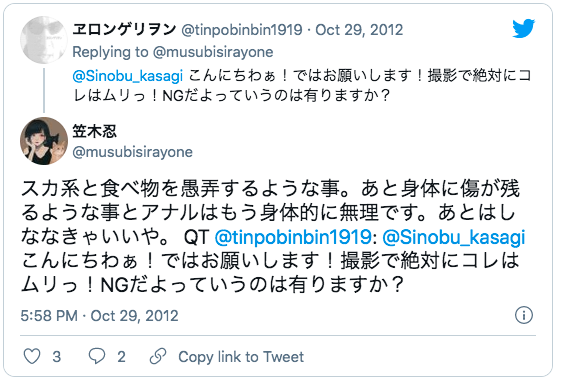Click the ヱロンゲリヲン display name
Viewport: 565px width, 386px height.
124,30
